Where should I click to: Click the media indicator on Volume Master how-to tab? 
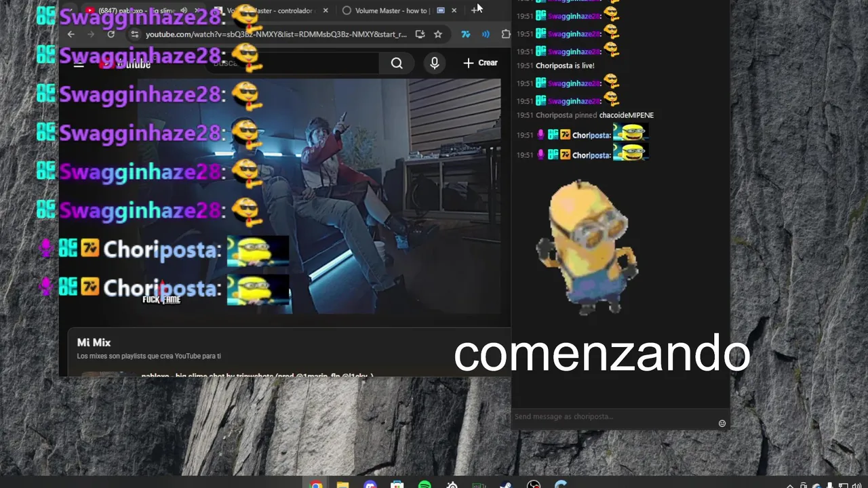pyautogui.click(x=441, y=10)
